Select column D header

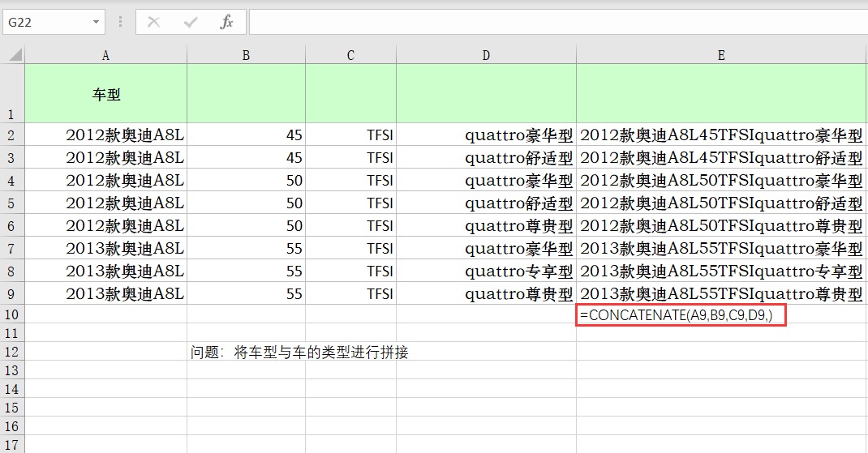coord(486,55)
